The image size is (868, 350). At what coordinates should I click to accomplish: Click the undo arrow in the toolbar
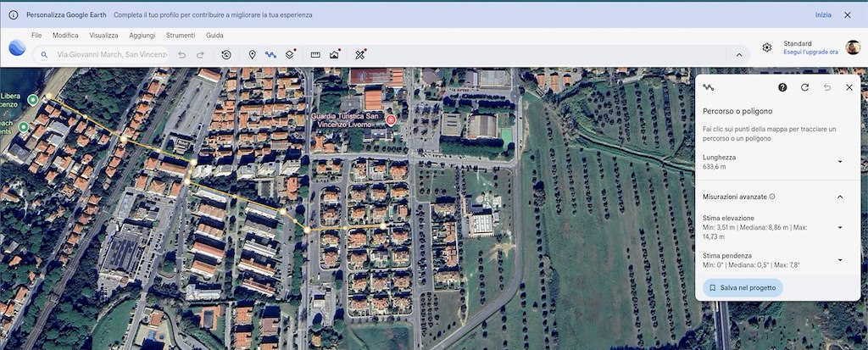pos(181,54)
